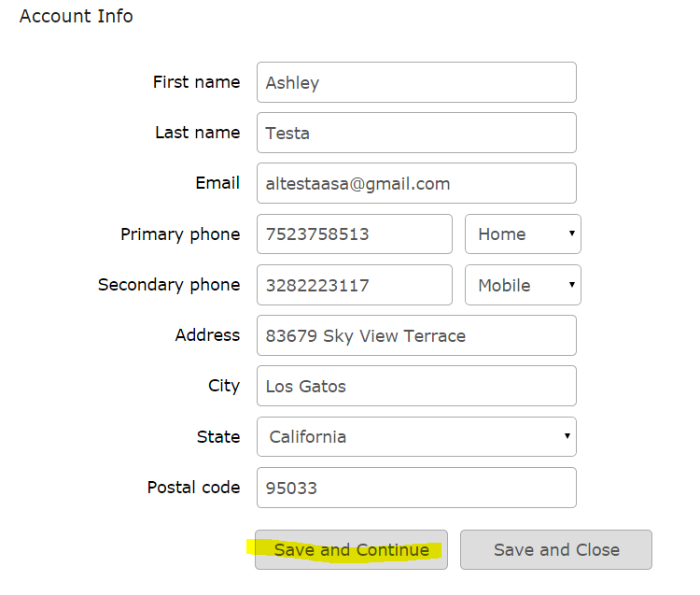Click the Address label text
The height and width of the screenshot is (595, 700).
(207, 335)
